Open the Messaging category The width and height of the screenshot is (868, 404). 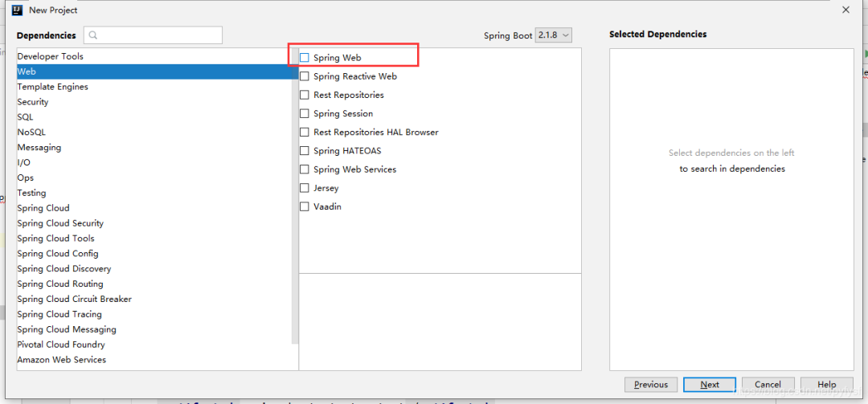click(158, 148)
